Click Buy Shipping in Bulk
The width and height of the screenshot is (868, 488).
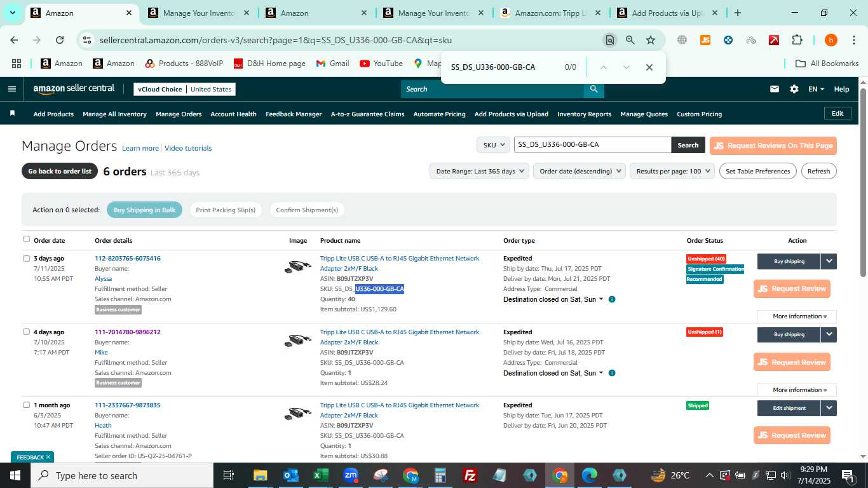coord(144,210)
